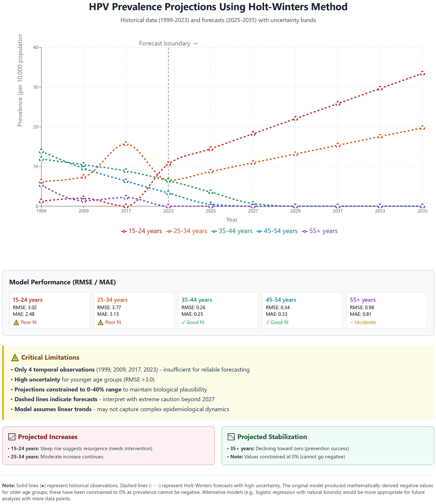
Task: Select the 15-24 years data point at 2035
Action: coord(422,74)
